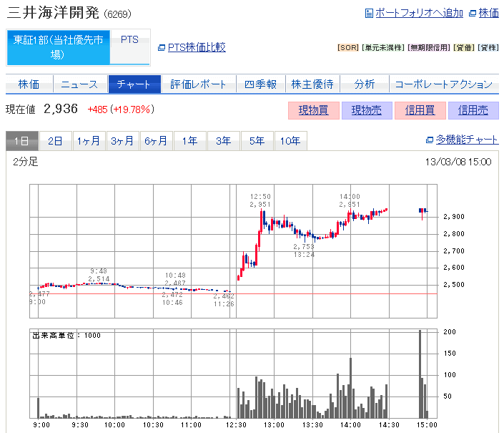Open the 株価 link at top right
The width and height of the screenshot is (504, 433).
(488, 13)
